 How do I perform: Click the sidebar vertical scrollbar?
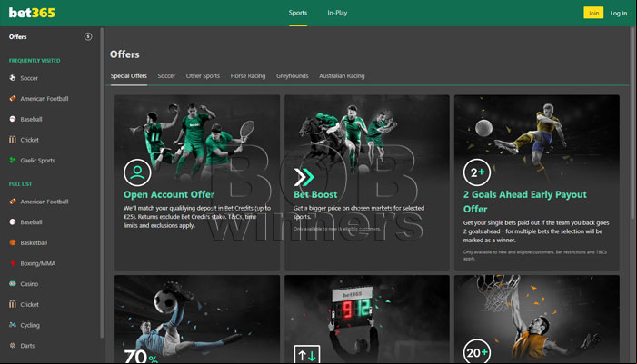pos(102,182)
